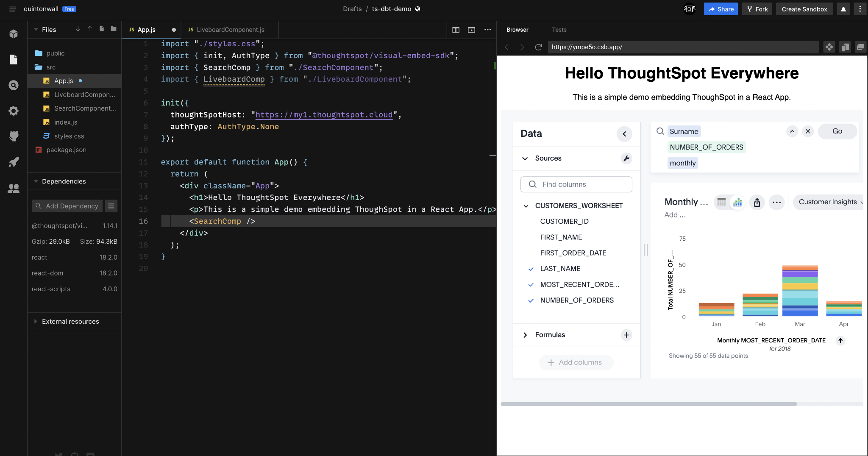Open the Explorer file icon in sidebar
This screenshot has width=868, height=456.
tap(14, 59)
